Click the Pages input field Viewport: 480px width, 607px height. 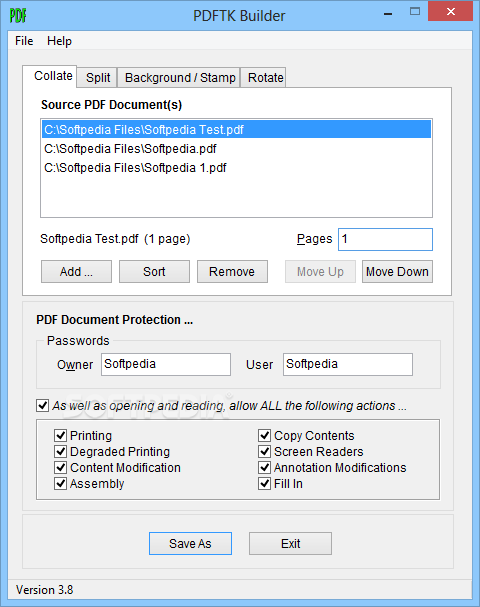385,239
